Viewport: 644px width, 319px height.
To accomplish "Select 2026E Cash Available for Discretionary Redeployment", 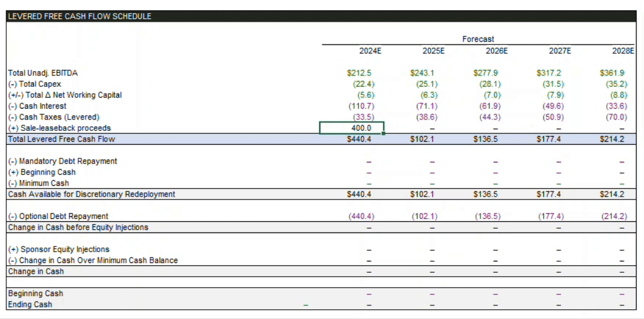I will coord(486,194).
